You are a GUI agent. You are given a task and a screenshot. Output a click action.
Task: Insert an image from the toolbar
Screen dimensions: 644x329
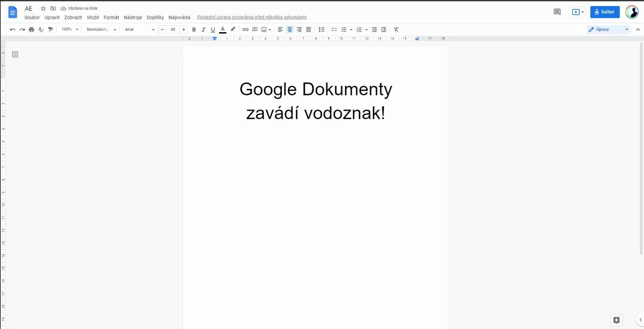tap(264, 30)
